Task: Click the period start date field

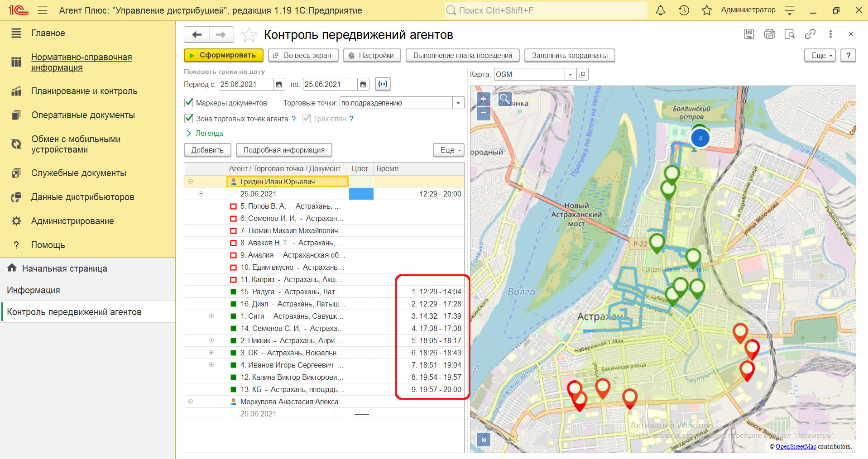Action: click(x=246, y=84)
